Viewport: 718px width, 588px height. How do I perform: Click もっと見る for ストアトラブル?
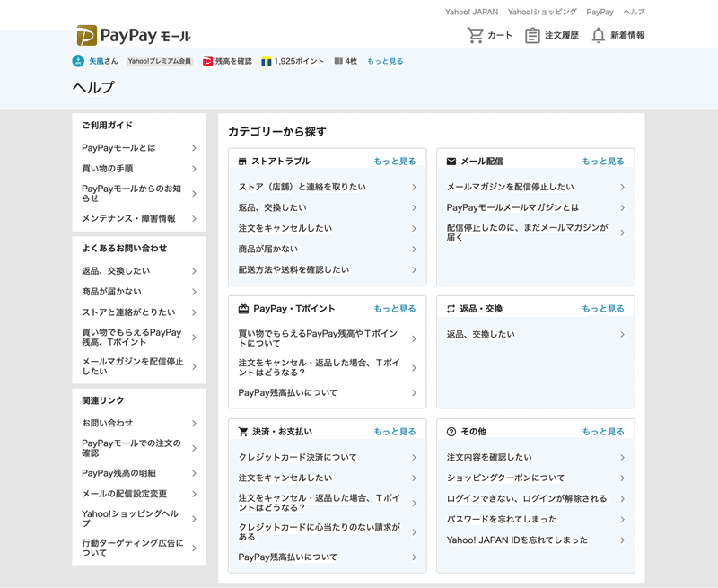(395, 162)
